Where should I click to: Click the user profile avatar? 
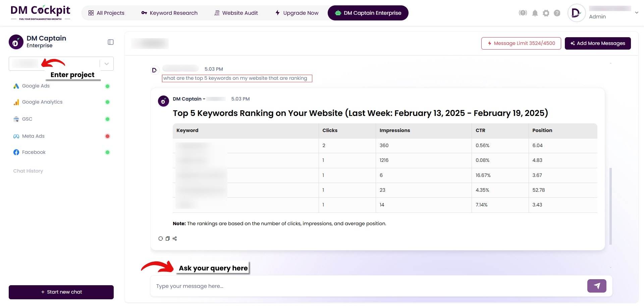pyautogui.click(x=576, y=13)
